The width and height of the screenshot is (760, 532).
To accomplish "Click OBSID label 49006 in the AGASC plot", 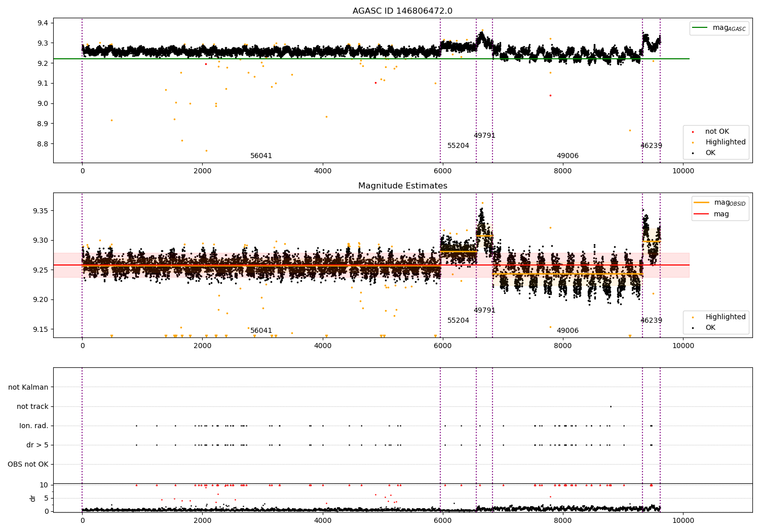I will click(x=567, y=156).
